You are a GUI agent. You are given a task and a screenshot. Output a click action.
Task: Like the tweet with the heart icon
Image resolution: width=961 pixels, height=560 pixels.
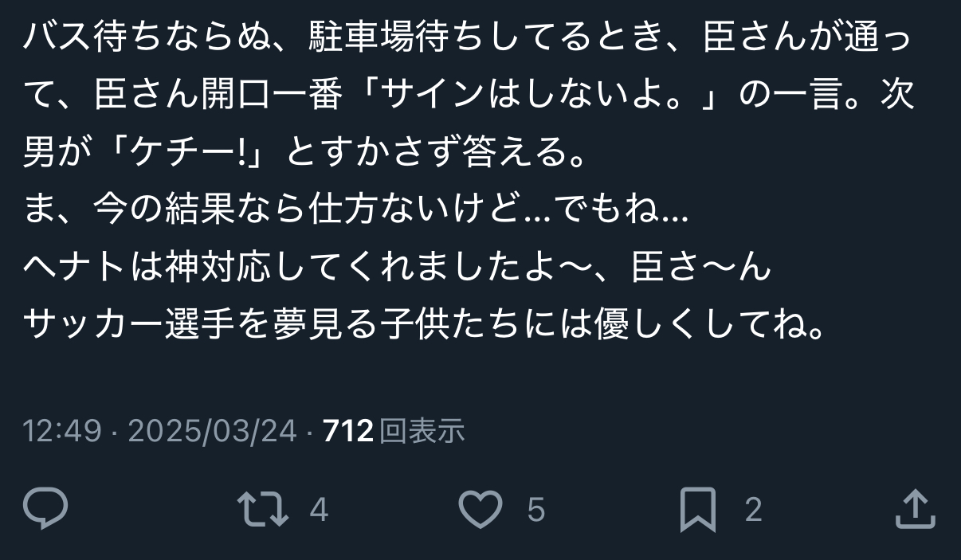click(482, 510)
